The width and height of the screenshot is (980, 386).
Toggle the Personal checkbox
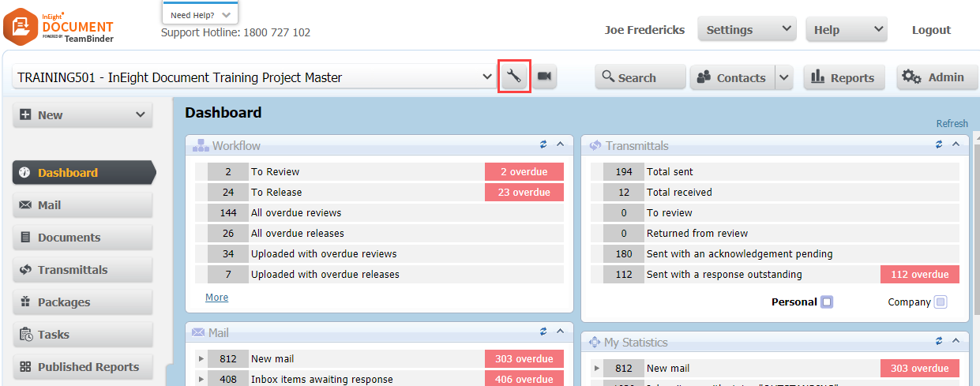(827, 302)
